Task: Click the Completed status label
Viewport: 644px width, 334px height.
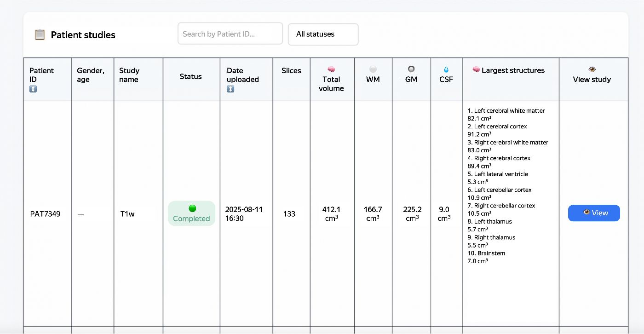Action: [x=191, y=219]
